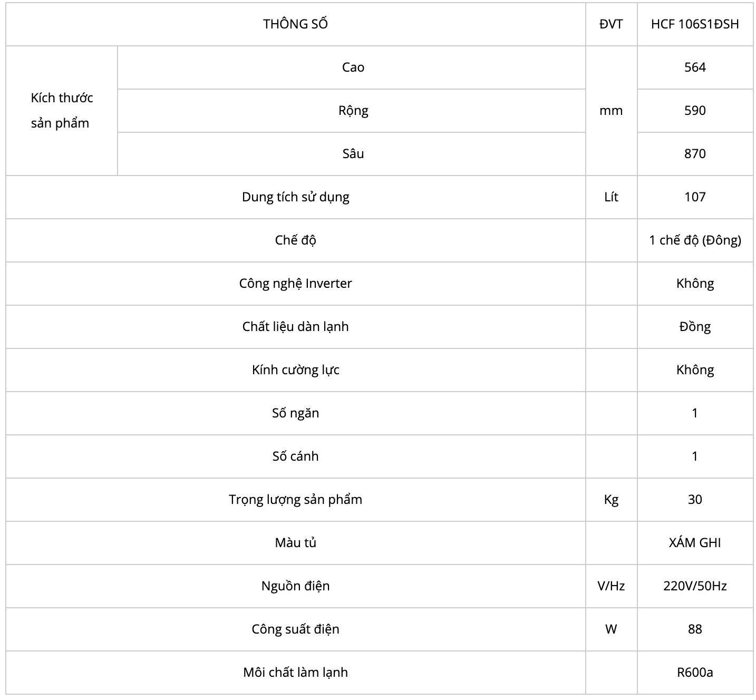Select the depth value 870
The height and width of the screenshot is (700, 756).
point(695,154)
